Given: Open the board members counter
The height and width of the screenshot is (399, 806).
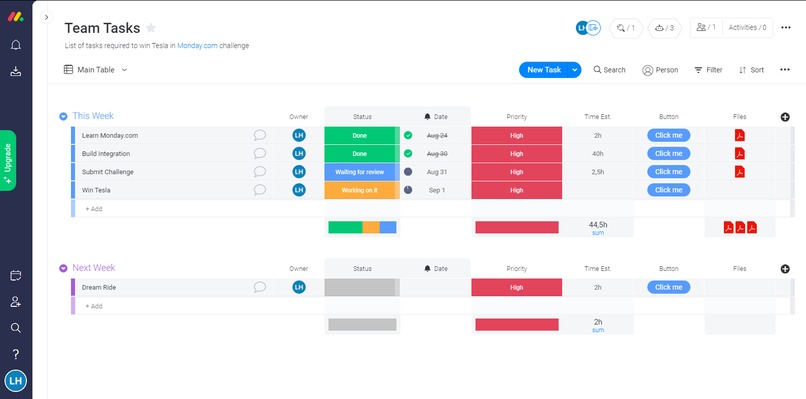Looking at the screenshot, I should tap(706, 27).
